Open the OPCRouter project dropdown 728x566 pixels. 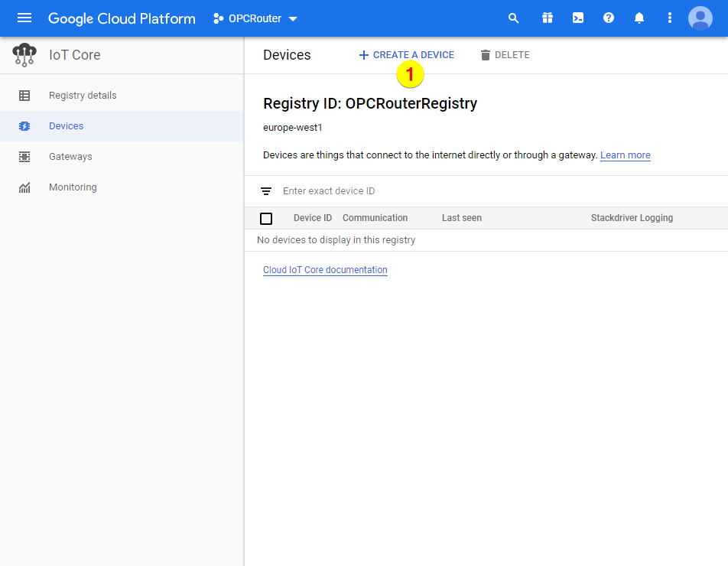[255, 18]
